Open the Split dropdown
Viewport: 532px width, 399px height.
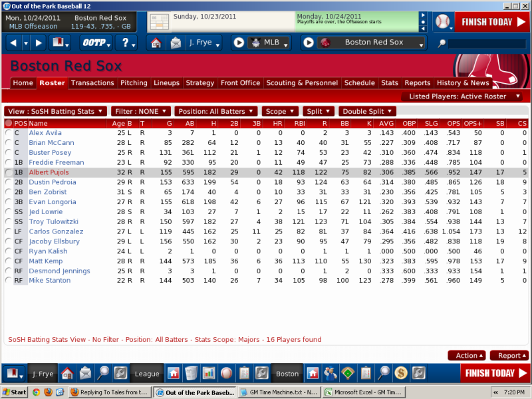319,111
